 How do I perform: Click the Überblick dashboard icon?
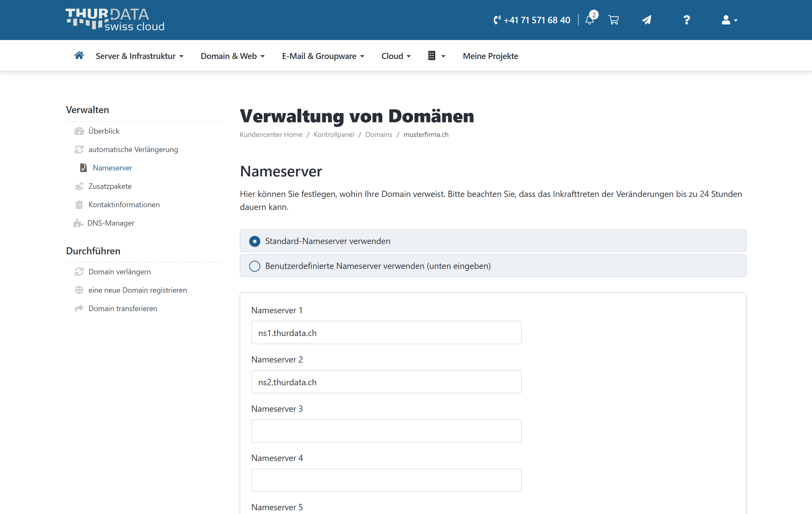click(79, 131)
